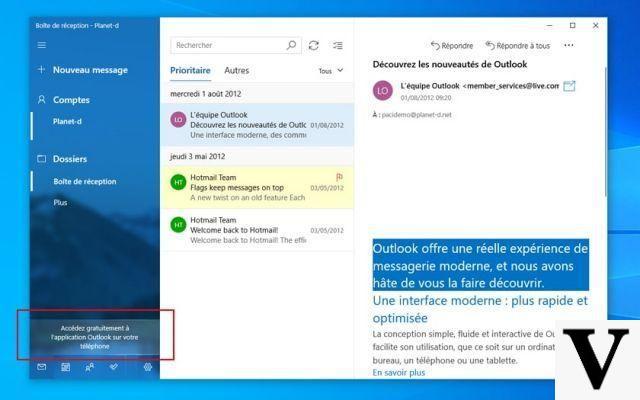Click LO avatar in message list

(178, 120)
